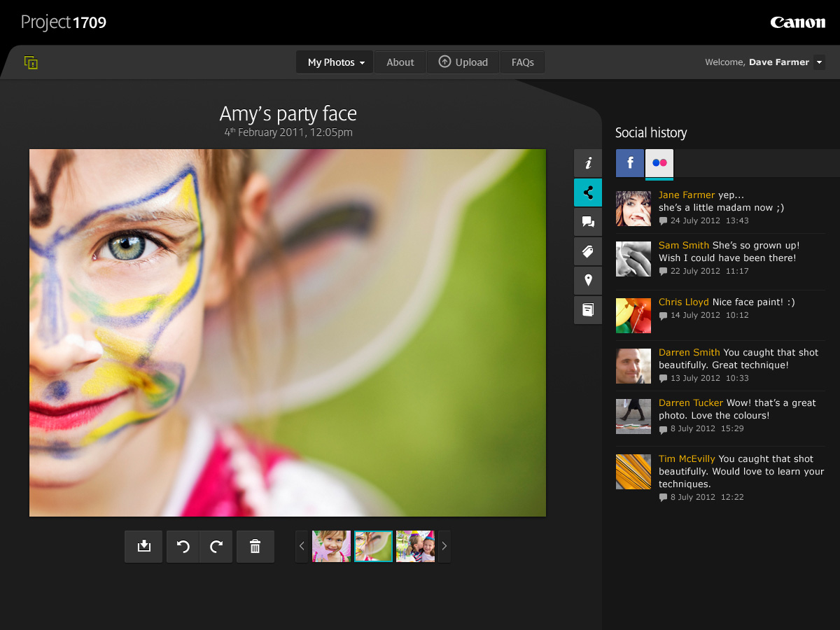Select the share icon in sidebar
This screenshot has width=840, height=630.
[x=588, y=192]
